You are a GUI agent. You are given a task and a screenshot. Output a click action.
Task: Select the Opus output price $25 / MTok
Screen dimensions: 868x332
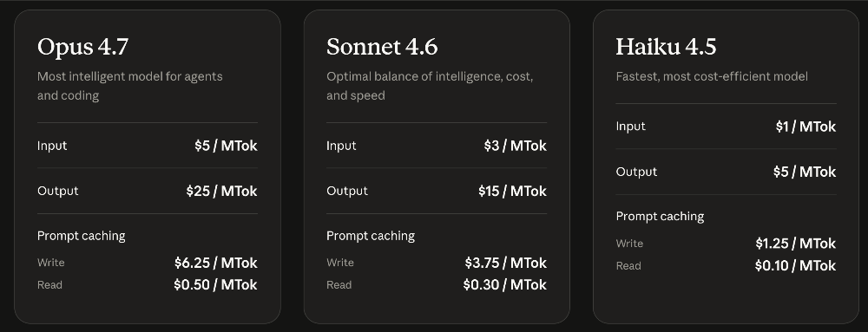tap(221, 191)
